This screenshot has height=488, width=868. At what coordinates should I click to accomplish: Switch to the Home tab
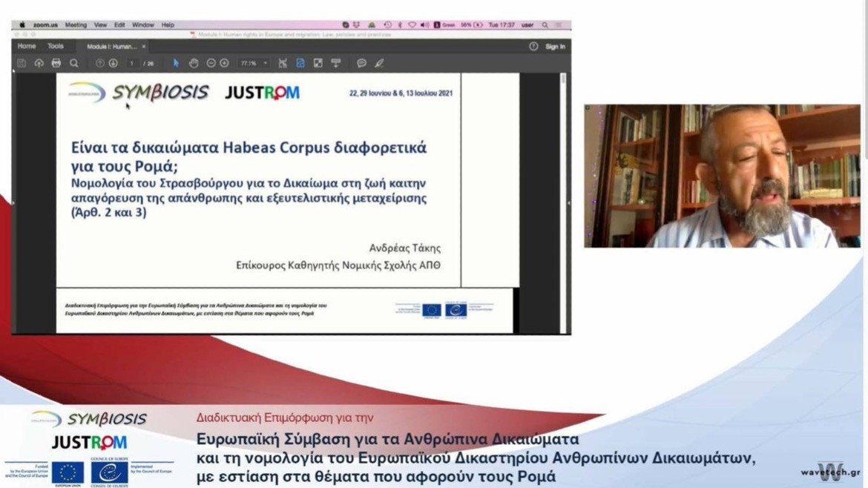point(27,46)
